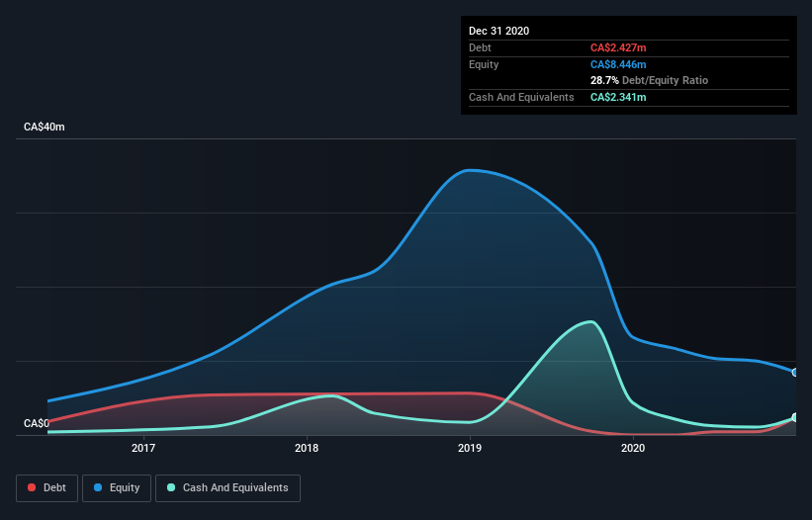Viewport: 812px width, 520px height.
Task: Click the CA$2.341m cash value in tooltip
Action: (x=618, y=97)
